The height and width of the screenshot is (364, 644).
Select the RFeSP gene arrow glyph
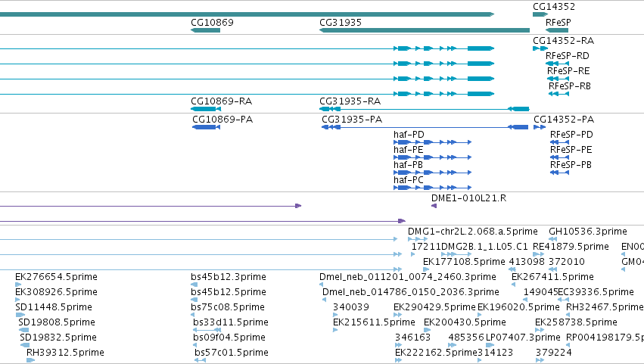(557, 30)
